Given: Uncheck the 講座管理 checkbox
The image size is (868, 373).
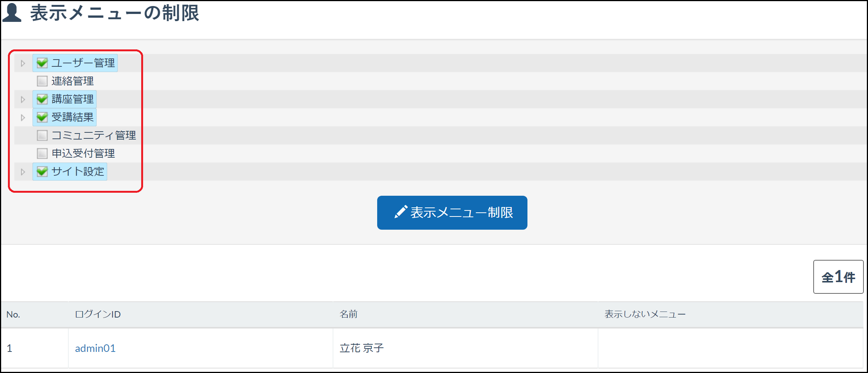Looking at the screenshot, I should [x=42, y=99].
